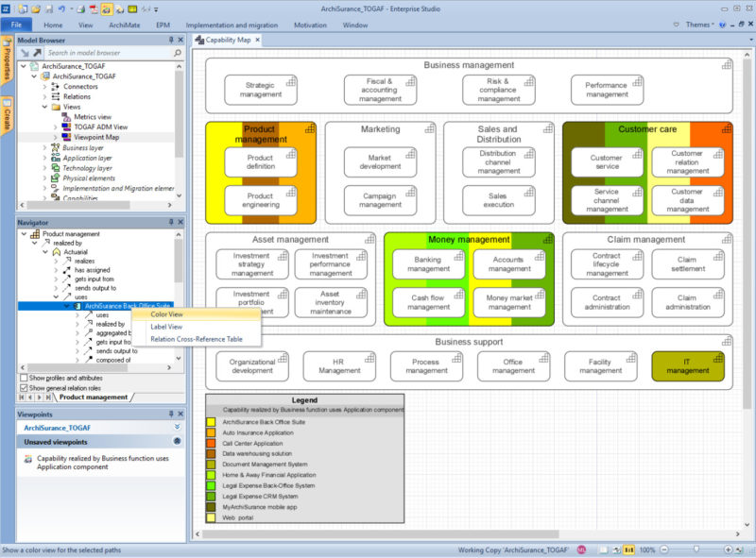The image size is (756, 558).
Task: Select the Metrics view tree item
Action: [x=93, y=117]
